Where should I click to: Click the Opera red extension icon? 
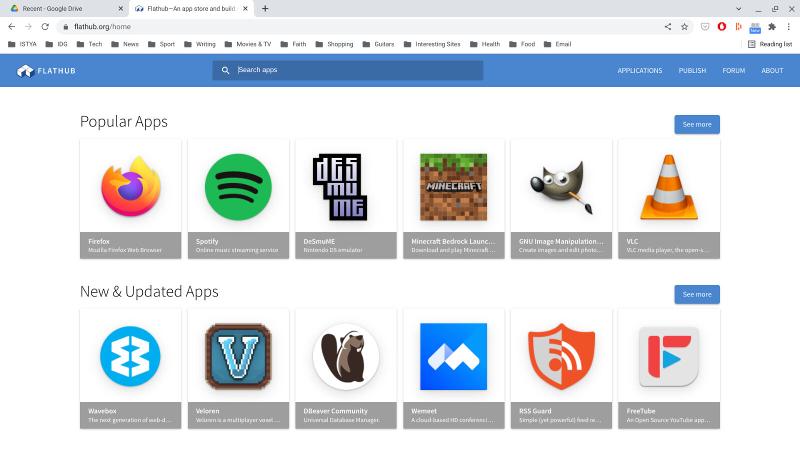[721, 27]
